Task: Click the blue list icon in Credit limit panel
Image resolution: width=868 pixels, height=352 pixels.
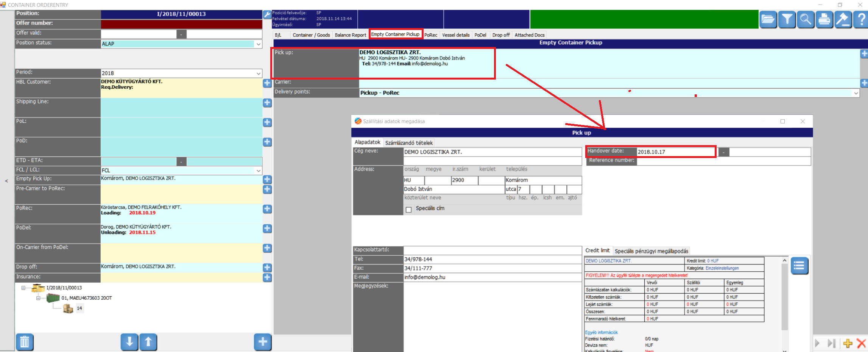Action: [799, 266]
